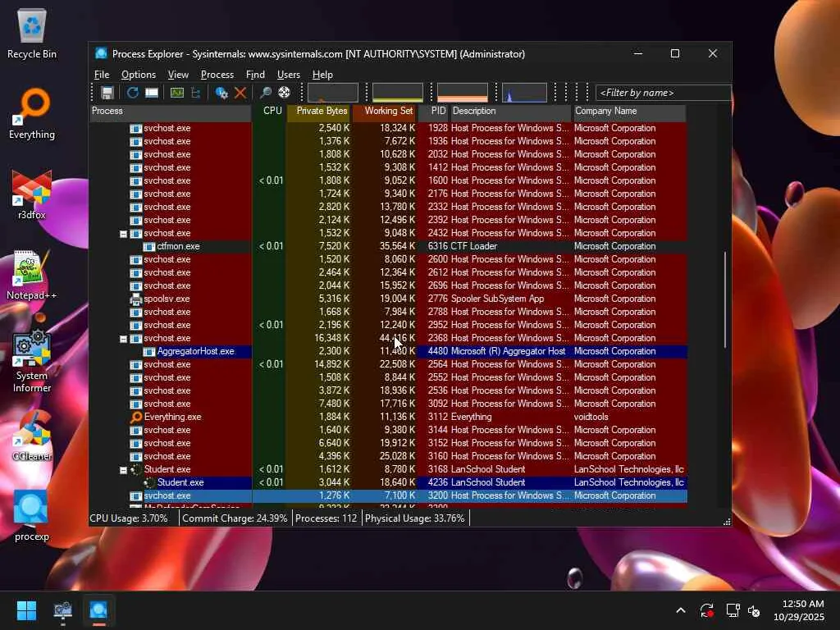Open process Properties toolbar icon
840x630 pixels.
pos(221,93)
